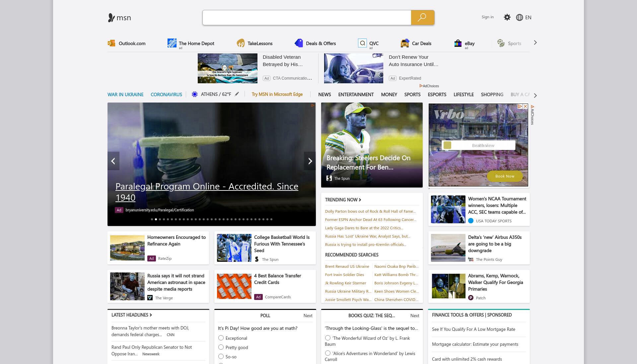Open The Home Depot shortcut icon
Viewport: 637px width, 364px height.
pos(172,43)
